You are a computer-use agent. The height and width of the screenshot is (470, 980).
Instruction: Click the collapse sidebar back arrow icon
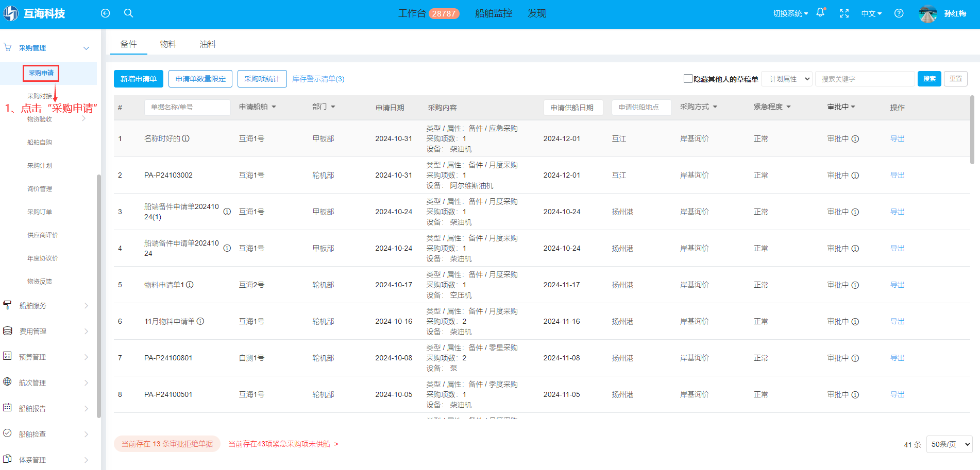[105, 13]
